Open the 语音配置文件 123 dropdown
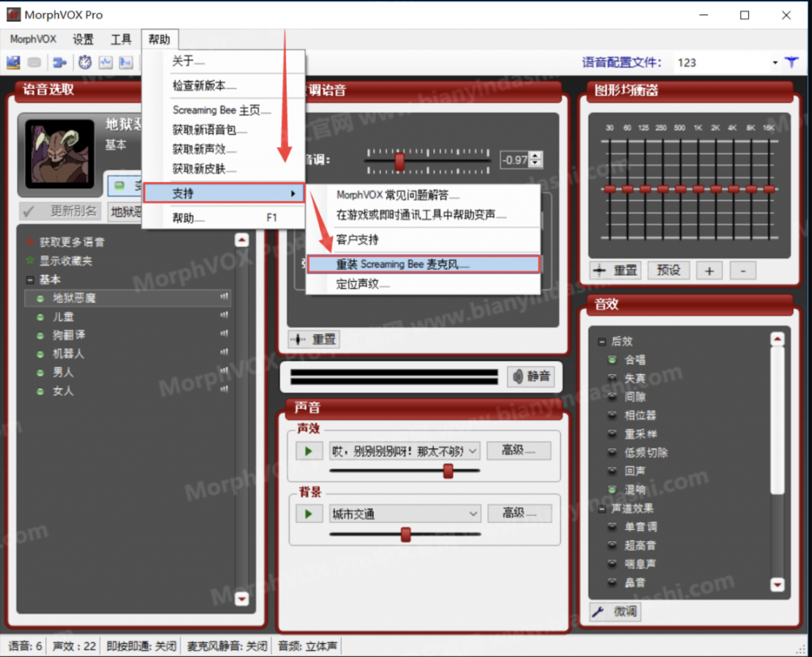This screenshot has height=657, width=812. [775, 63]
